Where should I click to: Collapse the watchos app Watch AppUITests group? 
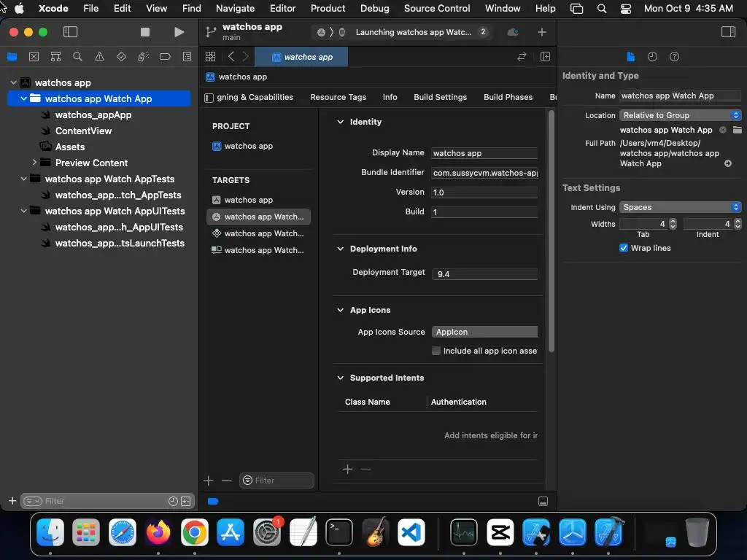[x=23, y=211]
